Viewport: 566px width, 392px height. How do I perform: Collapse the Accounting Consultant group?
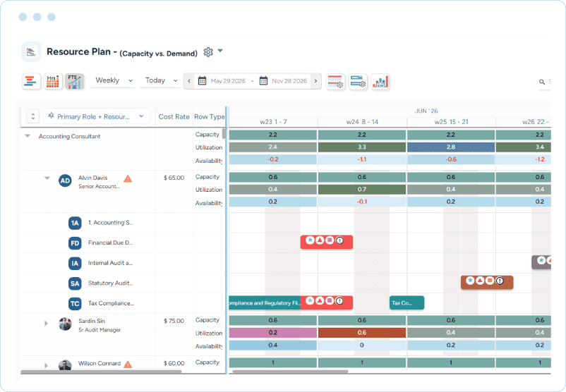pyautogui.click(x=27, y=136)
